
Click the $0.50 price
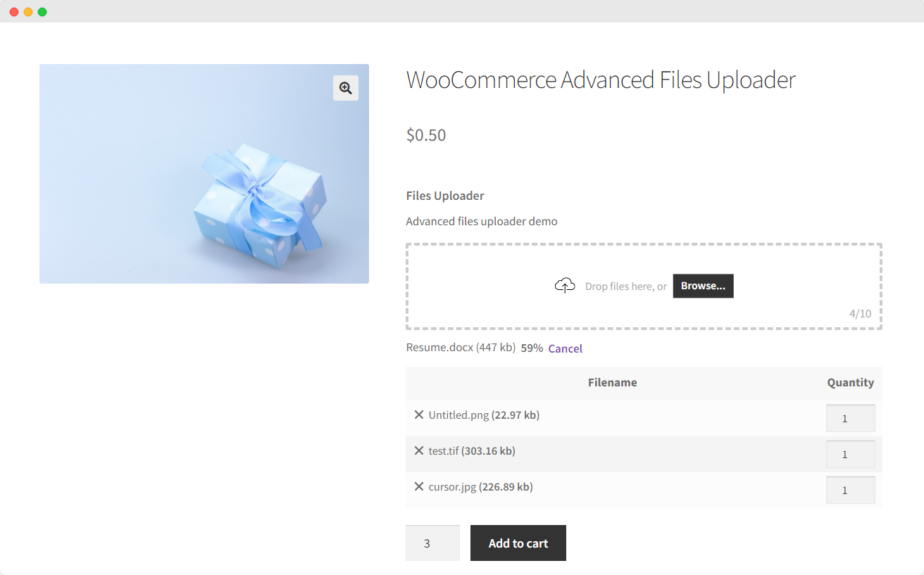[426, 135]
